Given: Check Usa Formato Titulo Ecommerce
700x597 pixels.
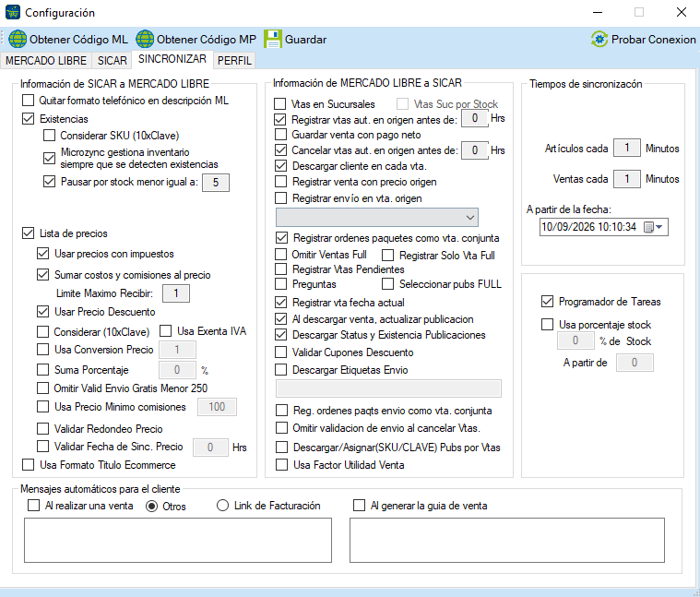Looking at the screenshot, I should tap(28, 465).
